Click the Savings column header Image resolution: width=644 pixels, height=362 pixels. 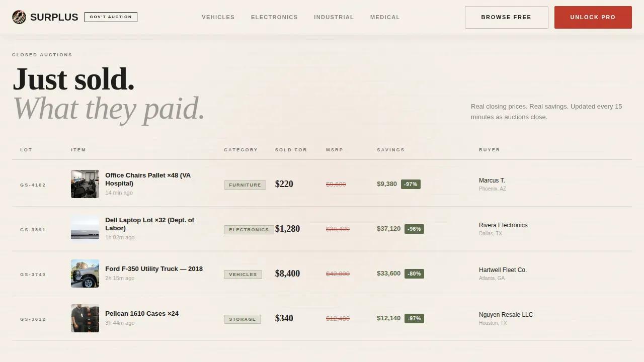pyautogui.click(x=390, y=150)
